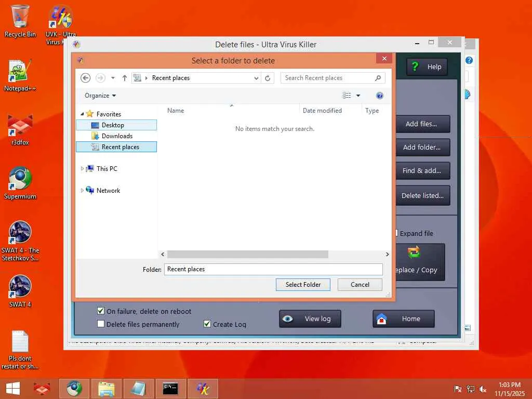This screenshot has width=532, height=399.
Task: Click the Help button in UVK
Action: (427, 67)
